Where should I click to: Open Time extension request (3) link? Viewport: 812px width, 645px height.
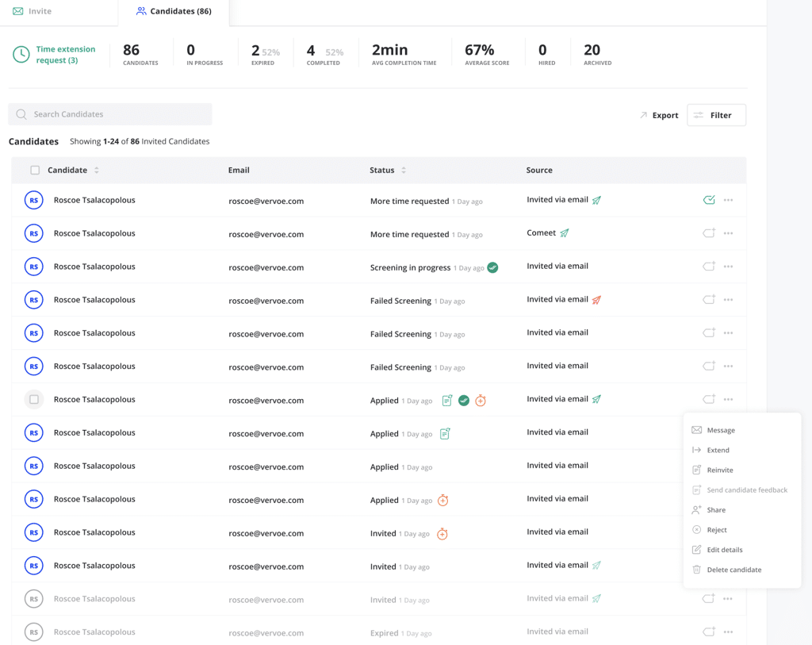[66, 55]
